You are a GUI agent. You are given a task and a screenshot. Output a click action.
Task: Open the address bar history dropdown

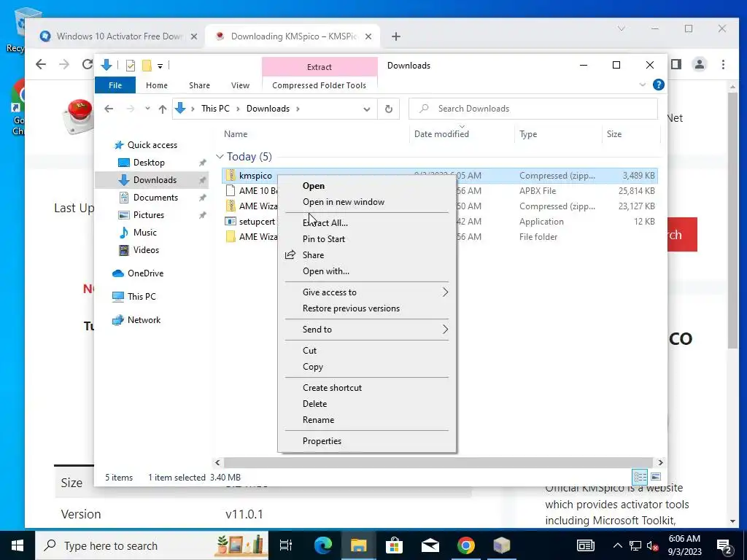coord(366,109)
